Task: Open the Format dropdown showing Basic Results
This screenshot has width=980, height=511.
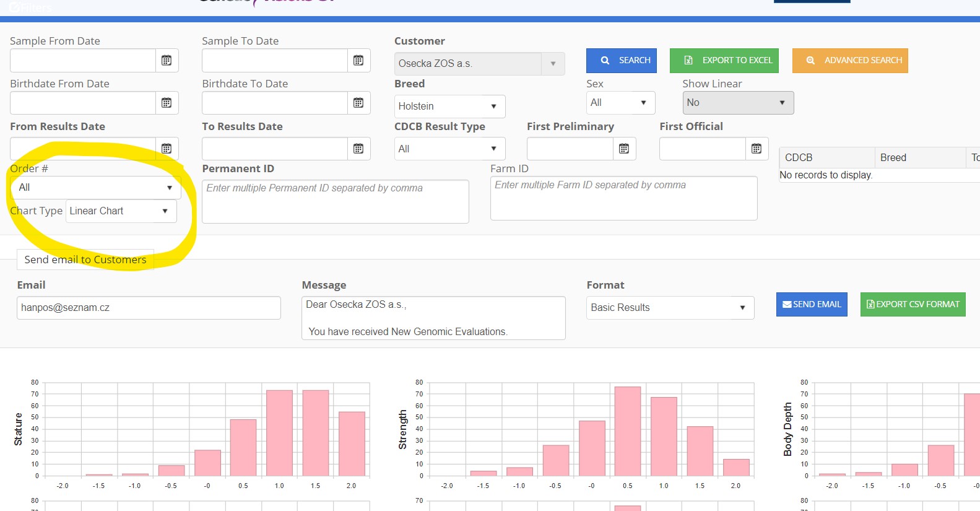Action: (x=670, y=308)
